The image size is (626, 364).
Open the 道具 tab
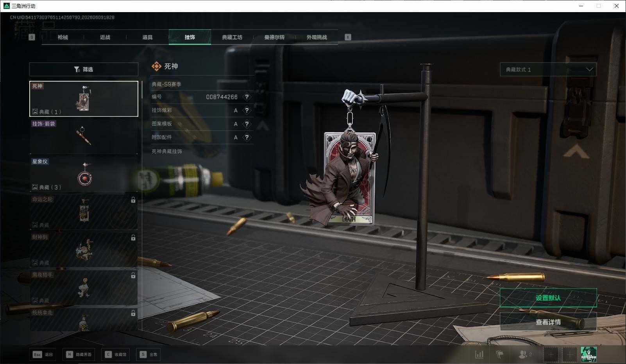pos(147,37)
